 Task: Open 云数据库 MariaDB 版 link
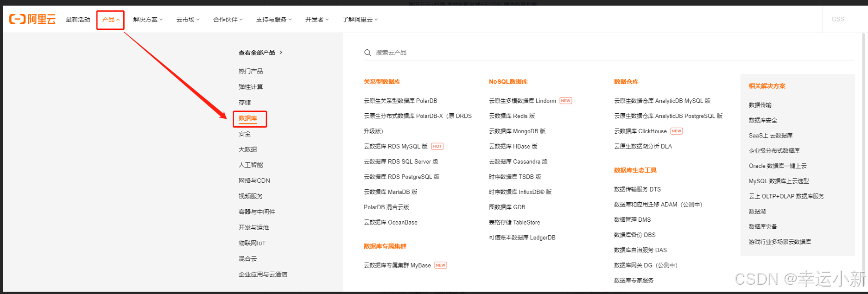[x=391, y=192]
